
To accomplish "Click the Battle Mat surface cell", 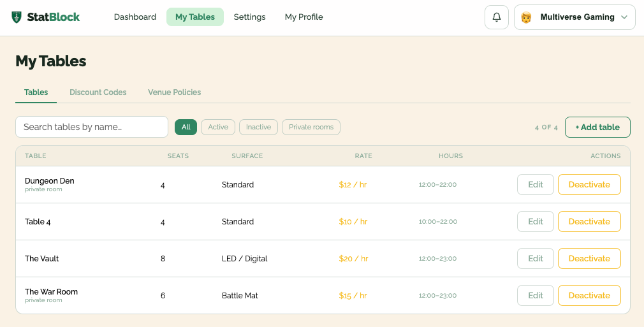I will click(x=240, y=296).
